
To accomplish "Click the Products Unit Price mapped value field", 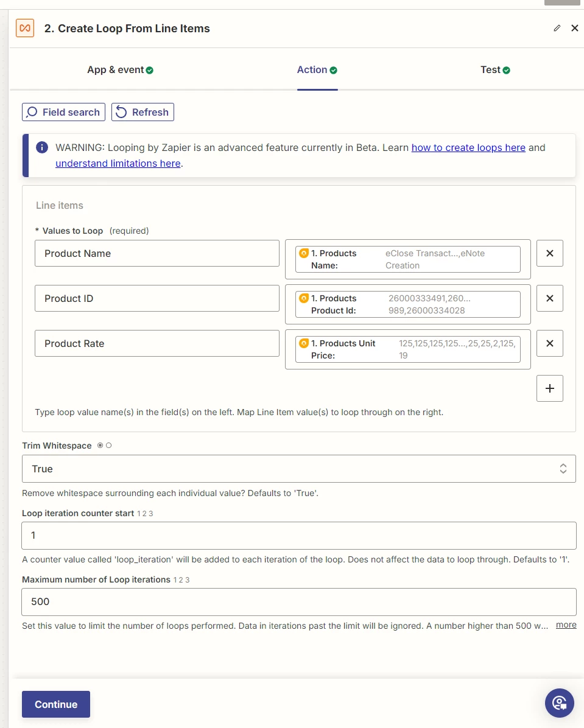I will [408, 349].
